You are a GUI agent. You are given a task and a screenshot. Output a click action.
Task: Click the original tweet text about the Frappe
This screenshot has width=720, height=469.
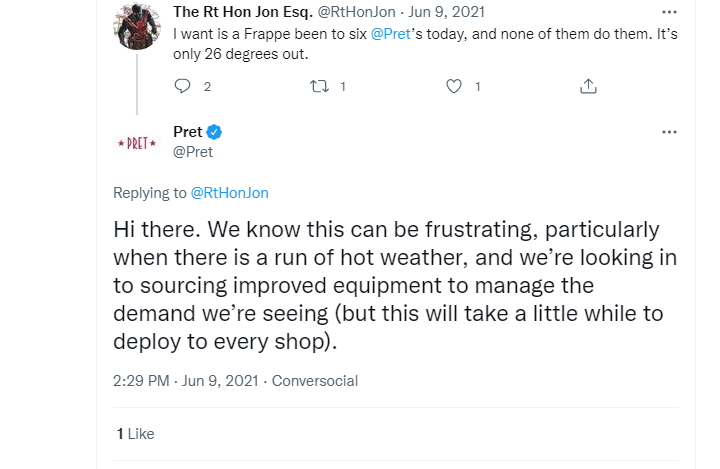[410, 43]
